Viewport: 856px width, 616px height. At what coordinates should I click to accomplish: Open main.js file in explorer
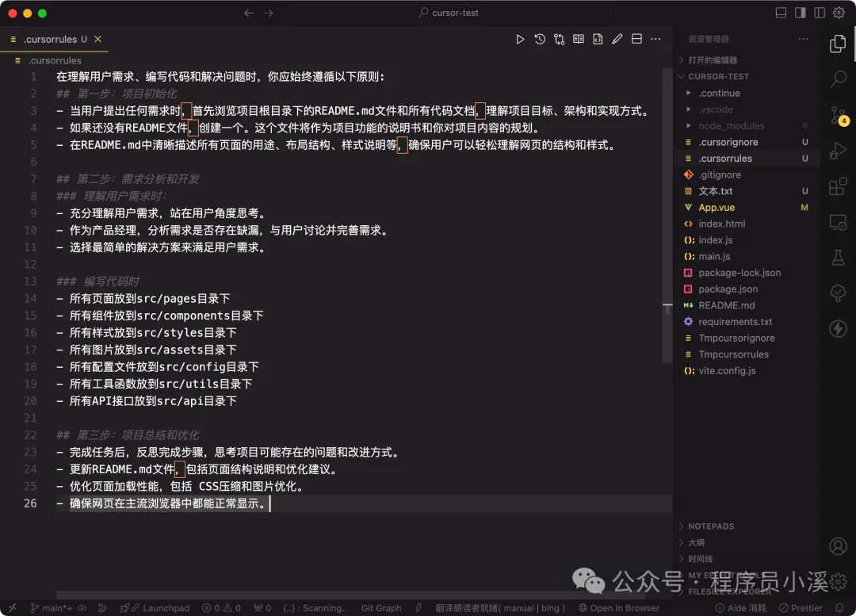745,257
